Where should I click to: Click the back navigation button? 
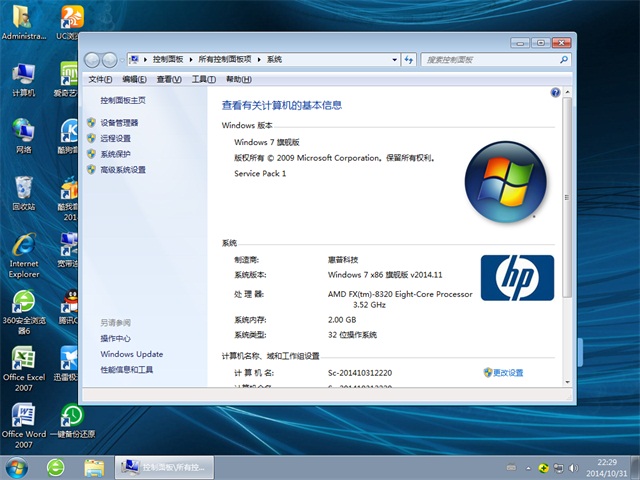point(92,60)
